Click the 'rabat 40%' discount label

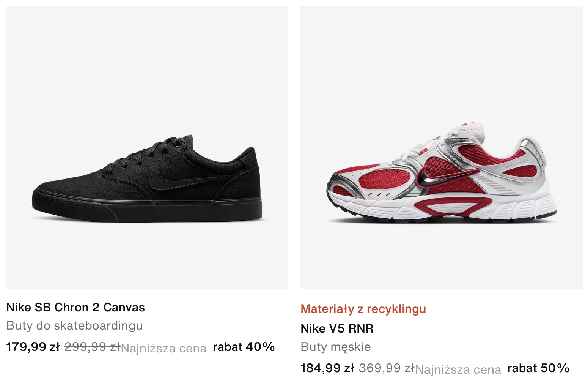(x=244, y=347)
